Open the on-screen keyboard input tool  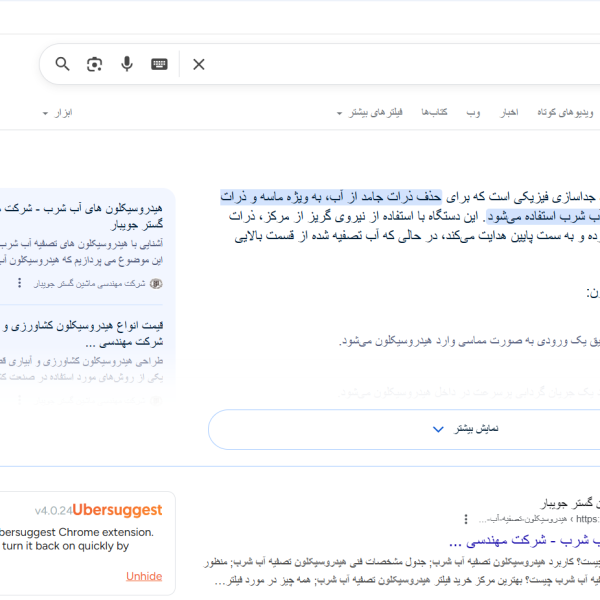click(x=160, y=64)
